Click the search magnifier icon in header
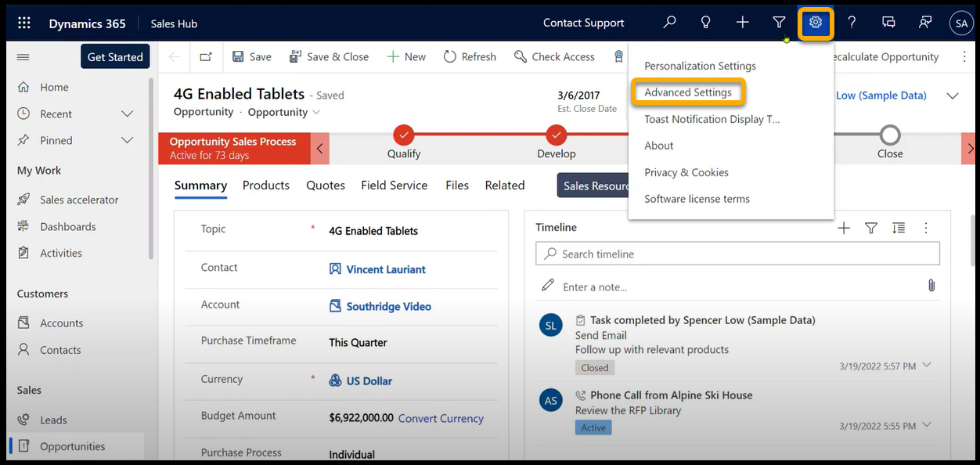980x465 pixels. [x=669, y=23]
